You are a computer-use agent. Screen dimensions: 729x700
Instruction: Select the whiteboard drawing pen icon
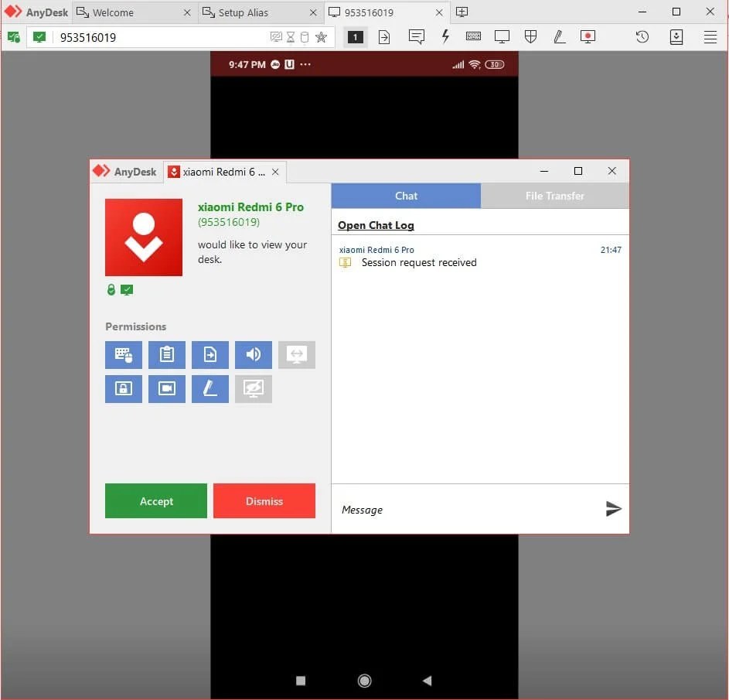point(559,36)
